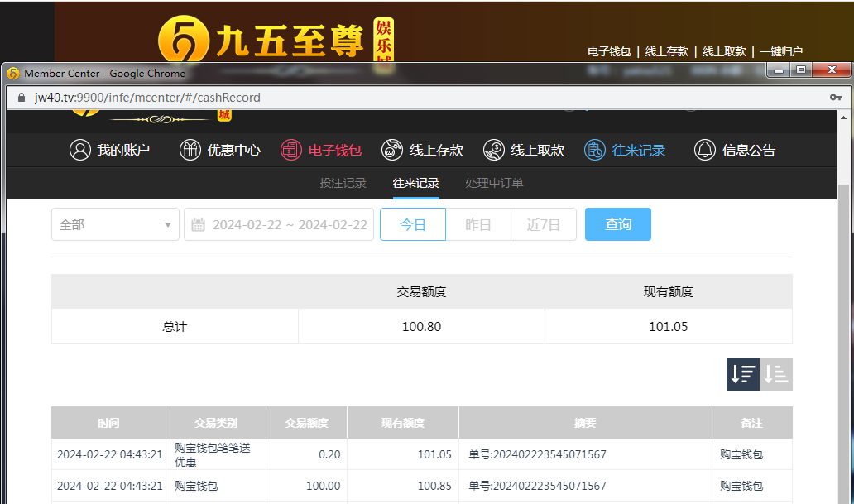Open 线上存款 deposit icon
The height and width of the screenshot is (504, 854).
point(392,150)
